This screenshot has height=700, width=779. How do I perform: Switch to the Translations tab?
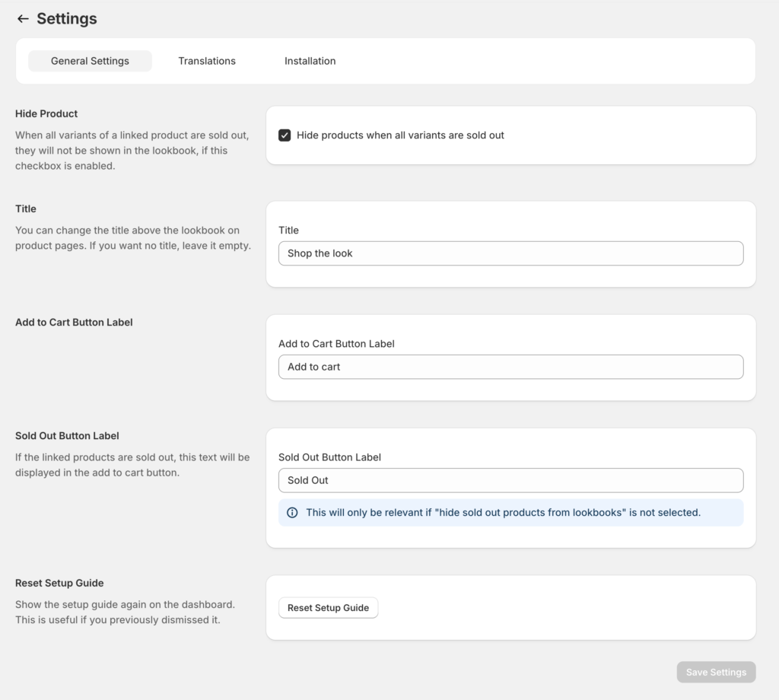click(207, 61)
